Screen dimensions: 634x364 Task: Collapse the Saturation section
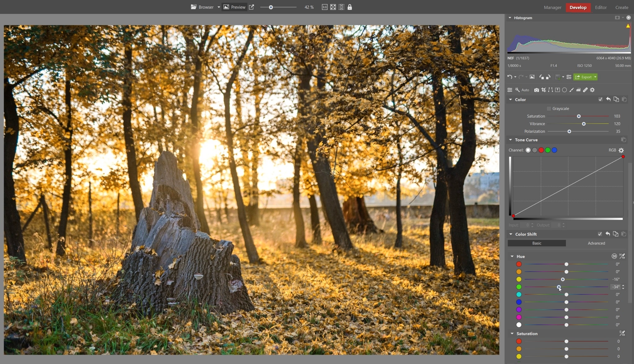pos(512,333)
